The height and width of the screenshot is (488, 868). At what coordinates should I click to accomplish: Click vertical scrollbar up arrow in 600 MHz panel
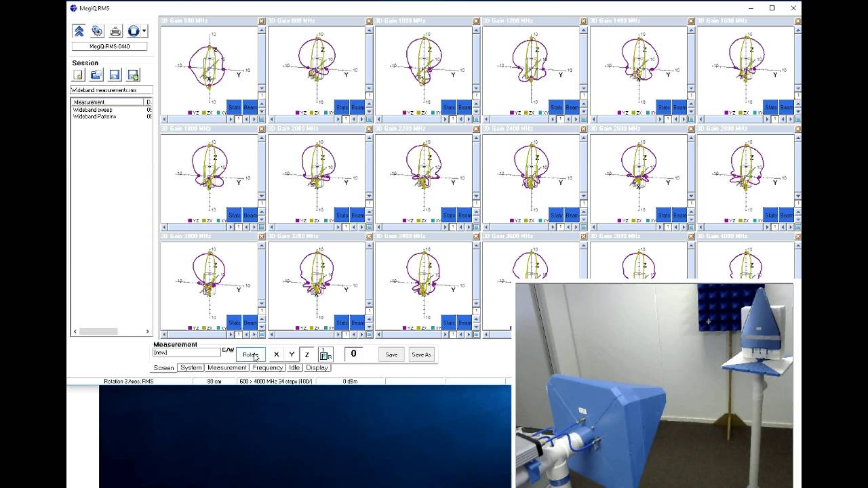pos(262,30)
